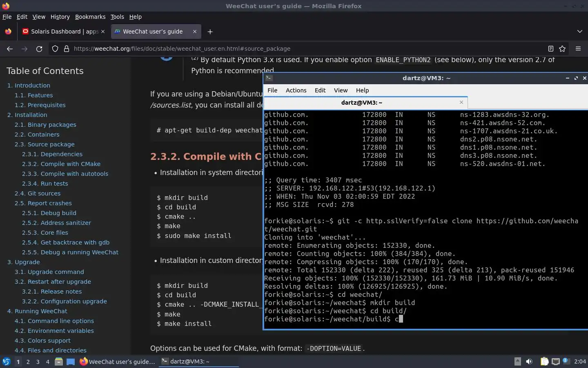Open 2.3.2. Compile with CMake link
Viewport: 588px width, 368px height.
61,164
